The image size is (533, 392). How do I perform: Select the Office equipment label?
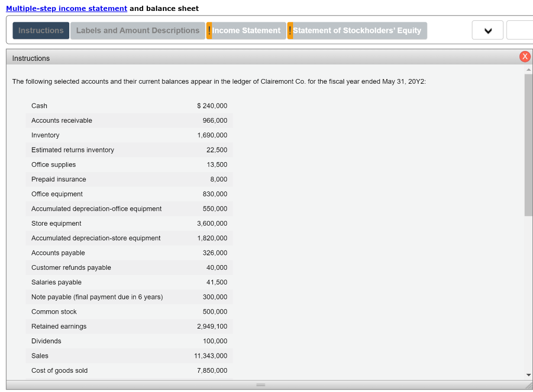pos(57,194)
